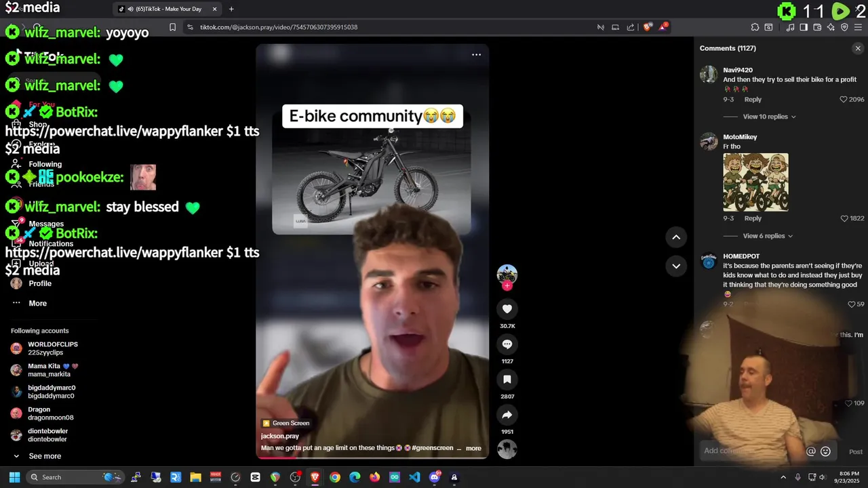The height and width of the screenshot is (488, 868).
Task: Insert mention with the @ icon
Action: coord(811,451)
